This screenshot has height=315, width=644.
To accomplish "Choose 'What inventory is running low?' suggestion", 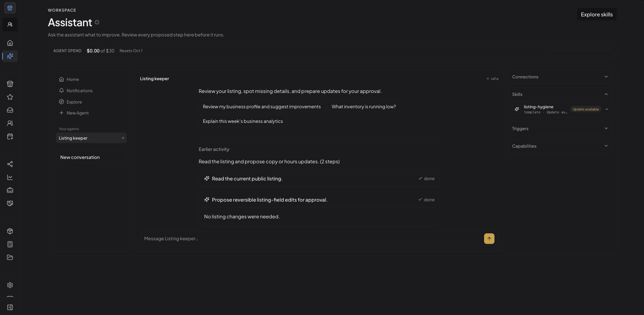I will [364, 107].
